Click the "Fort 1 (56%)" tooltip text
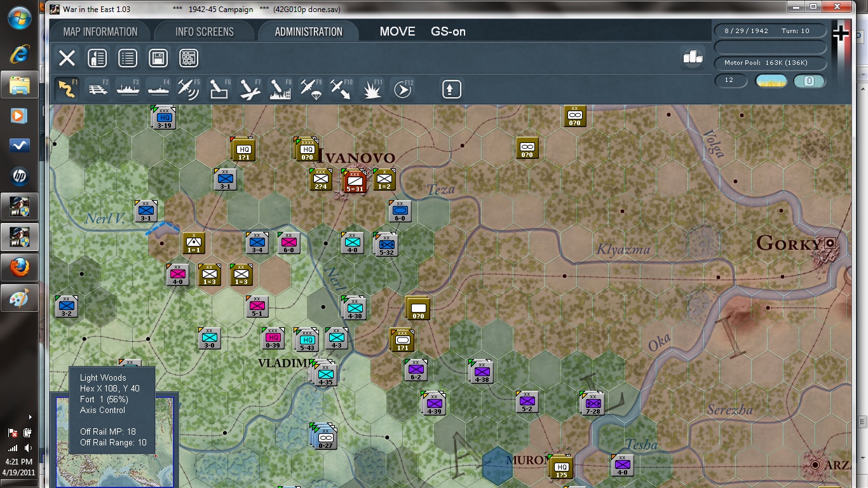 (104, 400)
